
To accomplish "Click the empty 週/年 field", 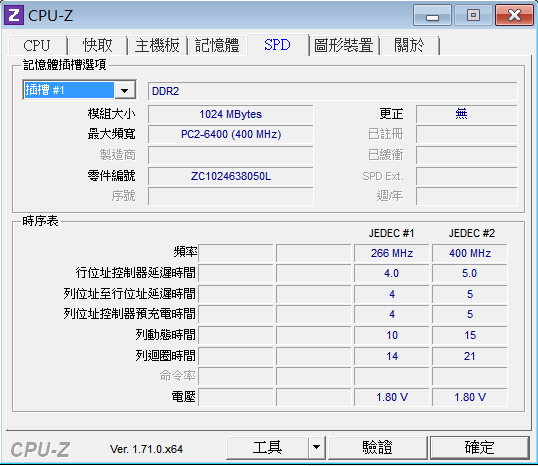I will point(466,196).
